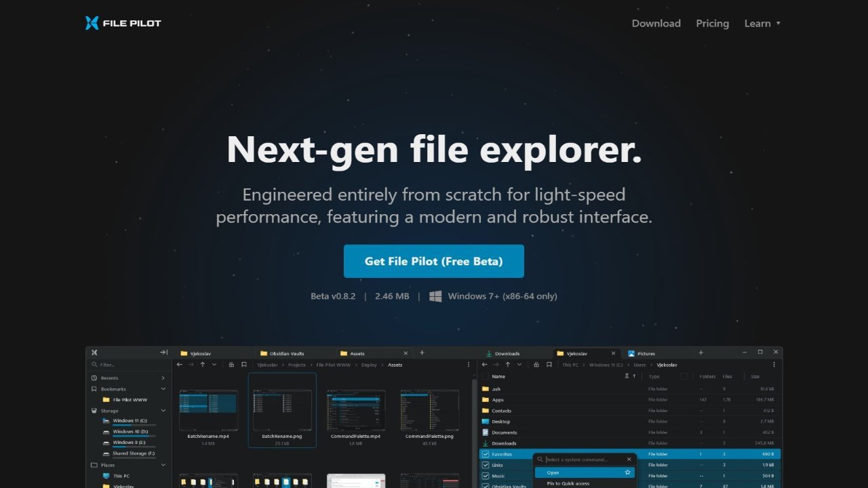Click the Select a system command field
This screenshot has width=868, height=488.
(x=585, y=460)
